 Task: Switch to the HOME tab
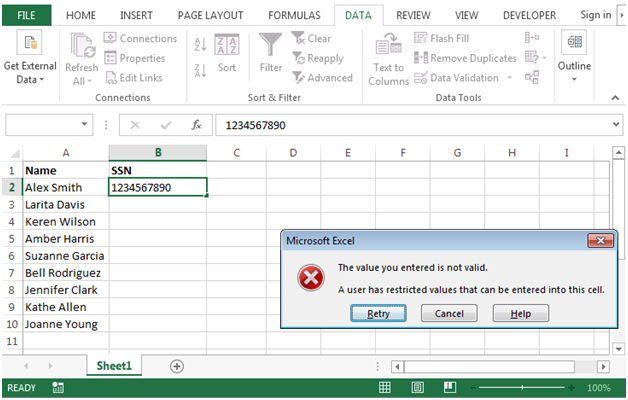81,15
